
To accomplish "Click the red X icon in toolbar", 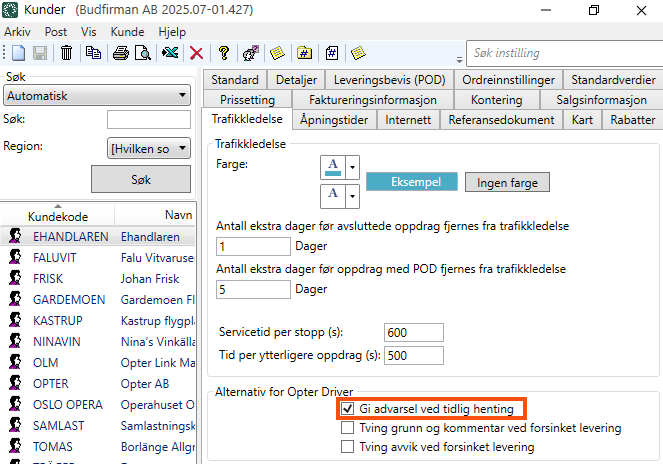I will click(x=197, y=53).
